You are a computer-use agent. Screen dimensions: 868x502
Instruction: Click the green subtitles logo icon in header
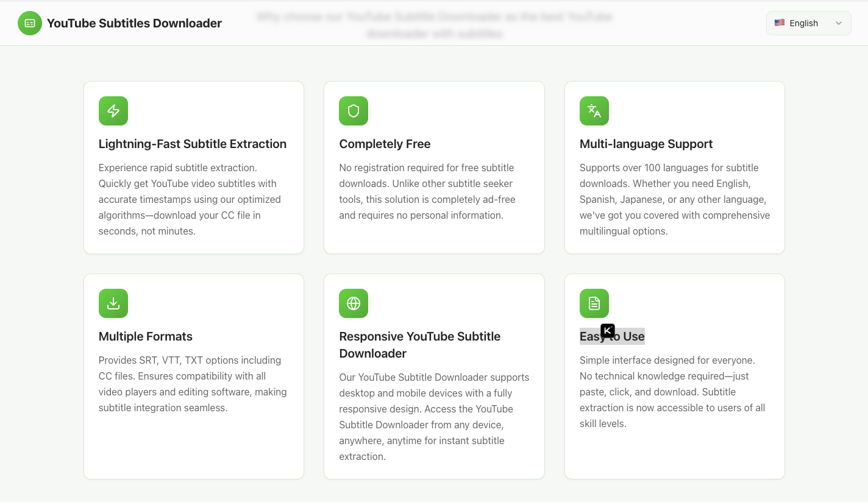(30, 23)
